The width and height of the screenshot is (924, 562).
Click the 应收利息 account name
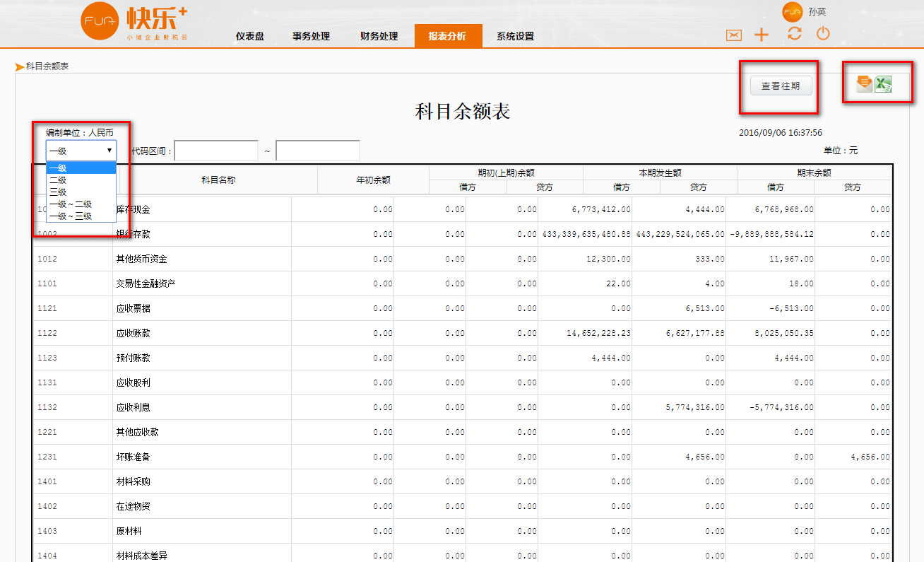point(134,407)
